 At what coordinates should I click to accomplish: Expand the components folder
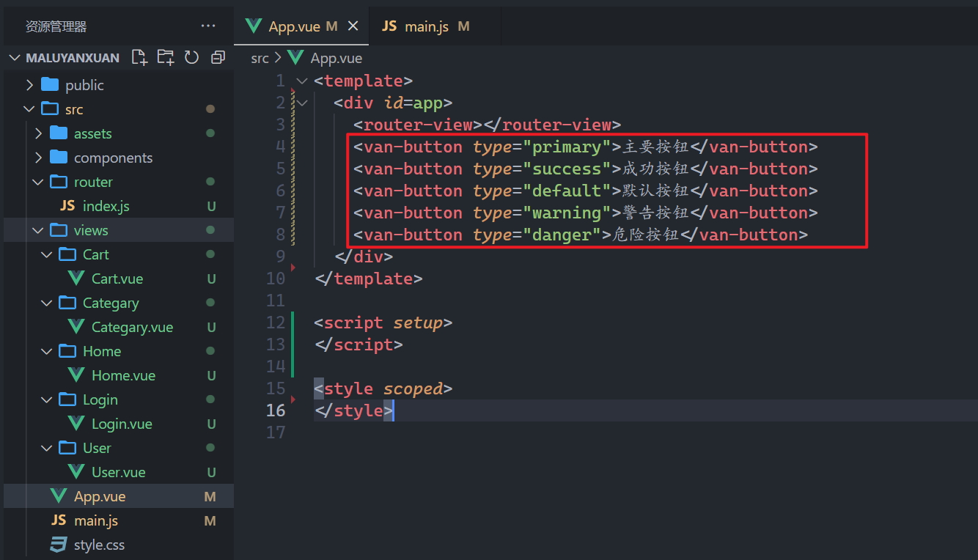38,158
